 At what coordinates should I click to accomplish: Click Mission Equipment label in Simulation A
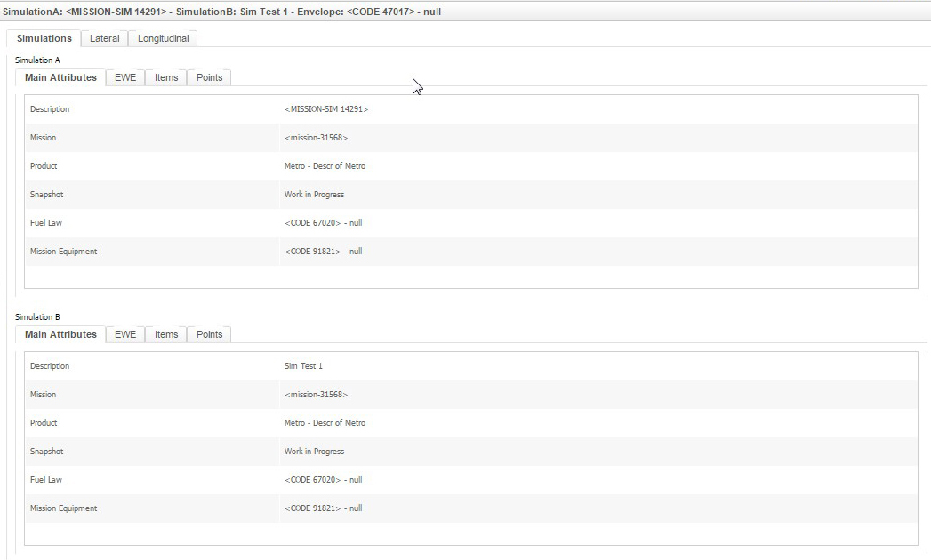[63, 252]
